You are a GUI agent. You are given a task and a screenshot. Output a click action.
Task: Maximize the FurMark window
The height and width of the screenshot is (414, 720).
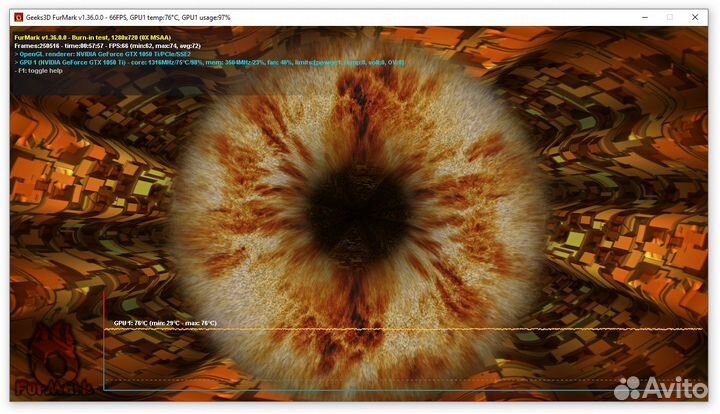(670, 17)
